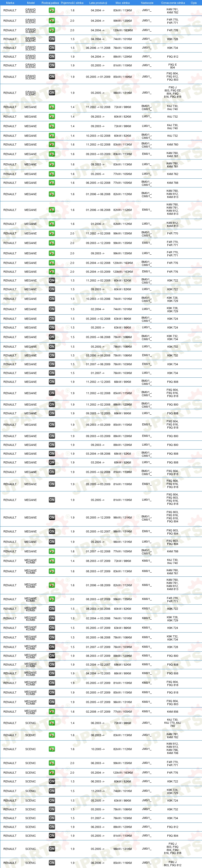The image size is (202, 868).
Task: Click the Moc silnika column header
Action: pos(122,3)
